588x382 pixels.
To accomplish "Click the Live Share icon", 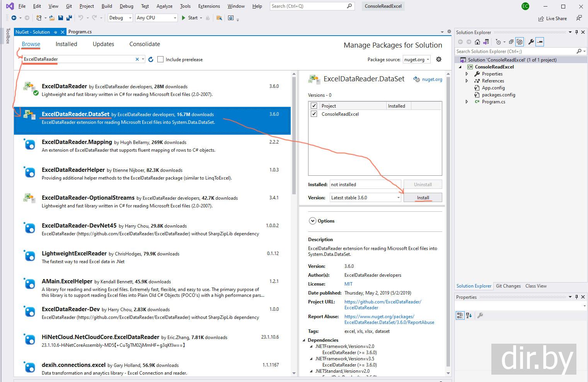I will point(541,19).
